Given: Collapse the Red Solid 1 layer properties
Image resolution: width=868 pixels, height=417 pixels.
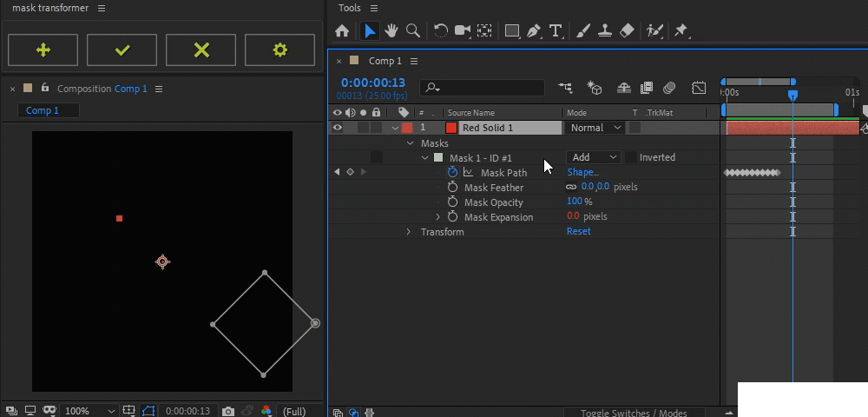Looking at the screenshot, I should pos(395,128).
